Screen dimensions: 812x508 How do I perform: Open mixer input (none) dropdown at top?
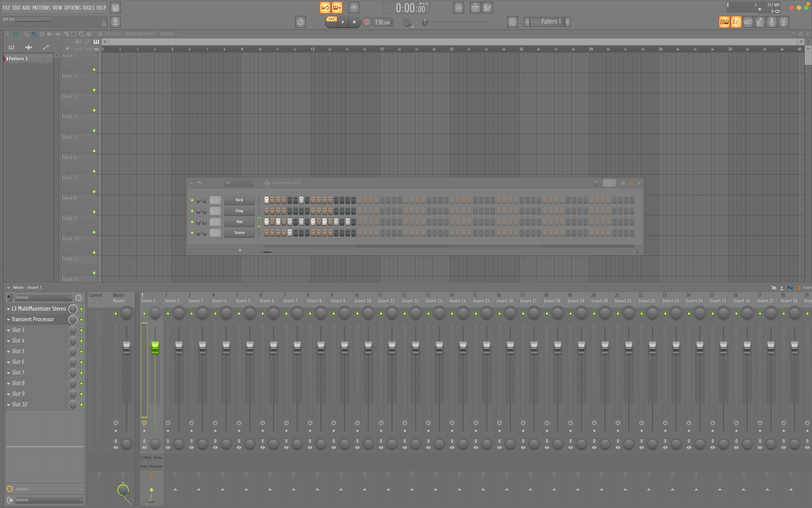[x=44, y=297]
